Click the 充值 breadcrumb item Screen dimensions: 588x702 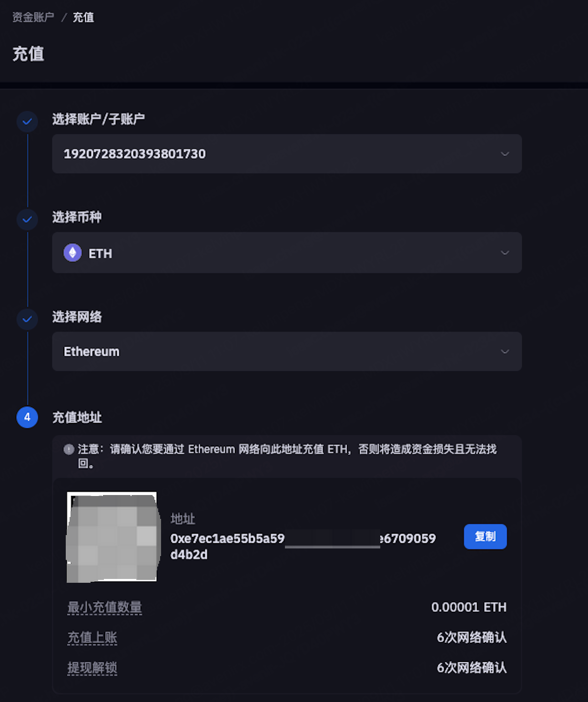[x=83, y=17]
